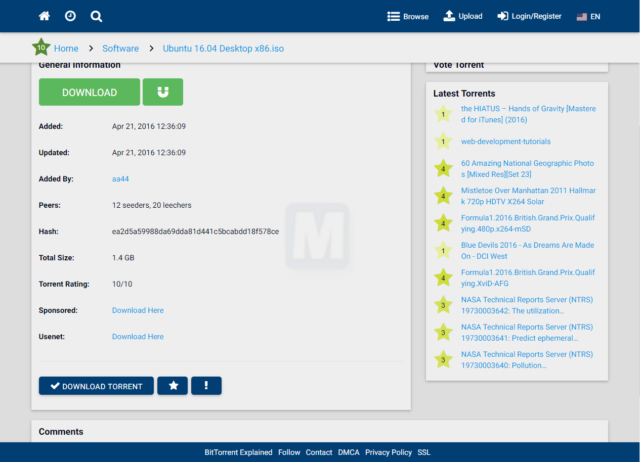Open DMCA footer link

pyautogui.click(x=349, y=452)
